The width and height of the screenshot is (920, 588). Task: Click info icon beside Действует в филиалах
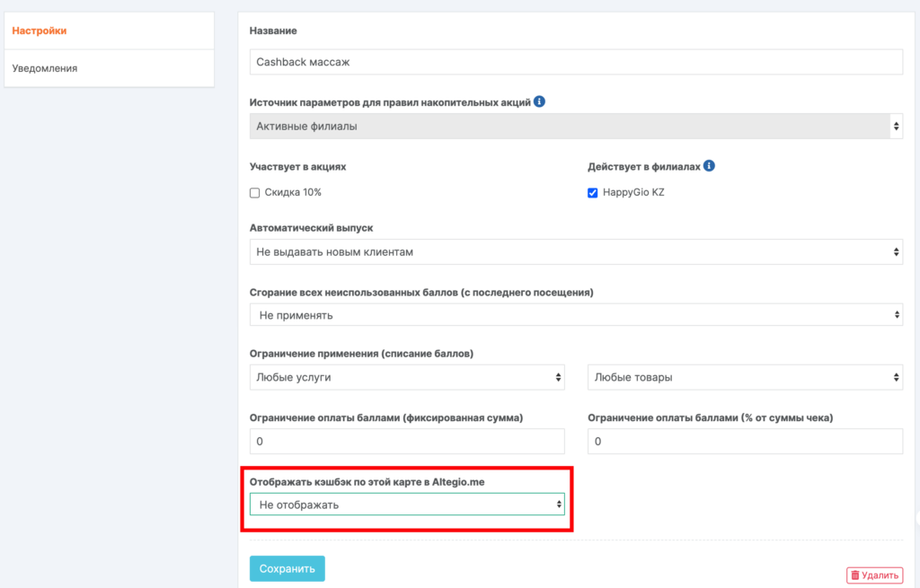tap(709, 166)
